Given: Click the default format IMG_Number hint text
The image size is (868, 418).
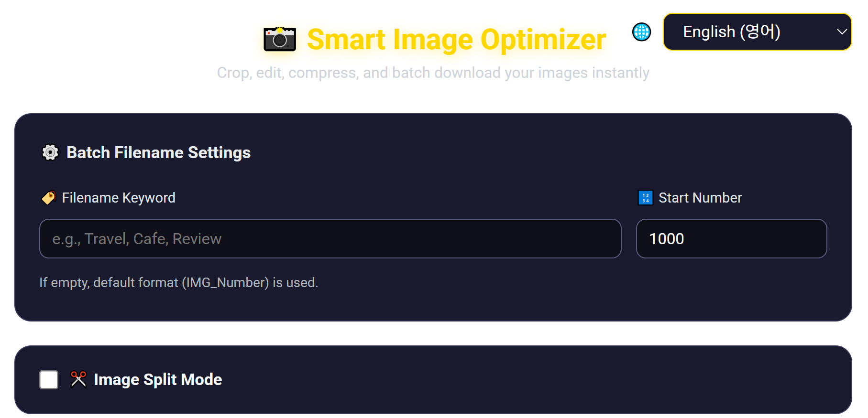Looking at the screenshot, I should point(178,283).
